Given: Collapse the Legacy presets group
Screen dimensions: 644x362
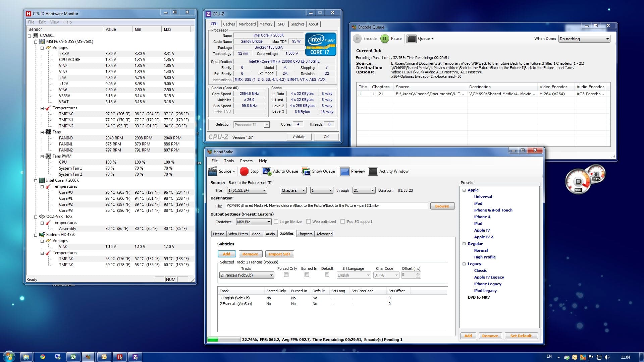Looking at the screenshot, I should [x=464, y=264].
